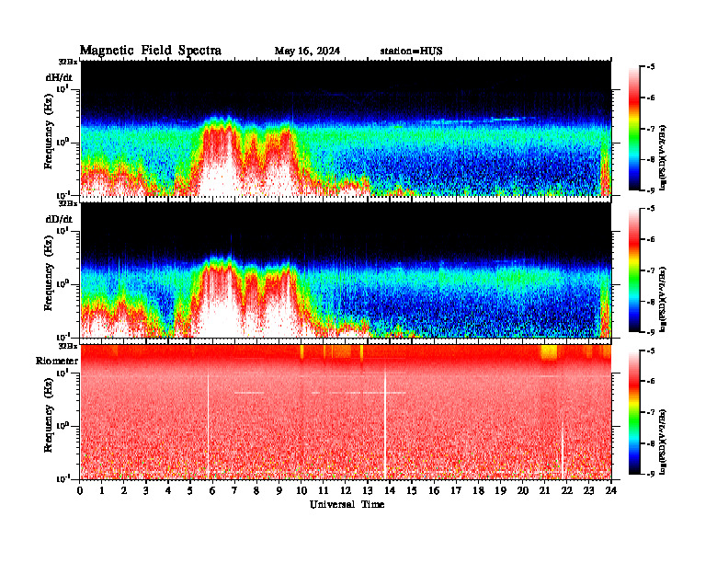
Task: Click the '-9' tick on top colorbar
Action: pyautogui.click(x=651, y=190)
